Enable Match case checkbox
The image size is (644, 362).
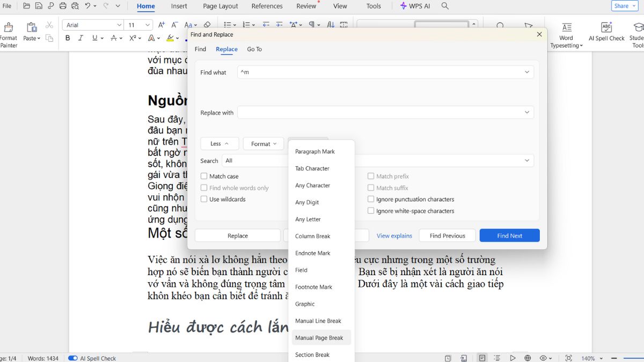coord(204,176)
